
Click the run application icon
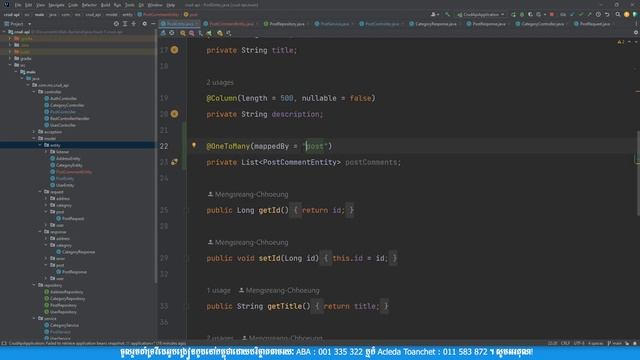point(513,15)
